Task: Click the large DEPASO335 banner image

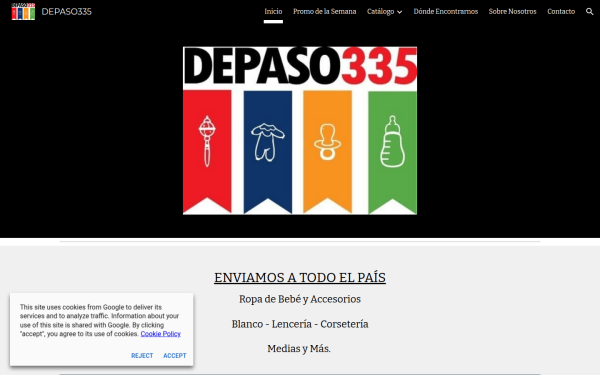Action: pos(300,130)
